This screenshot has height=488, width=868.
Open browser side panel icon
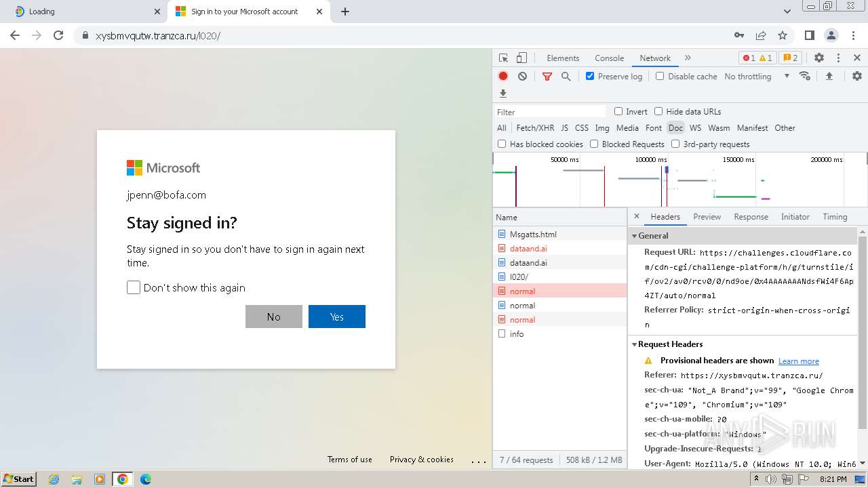[809, 35]
